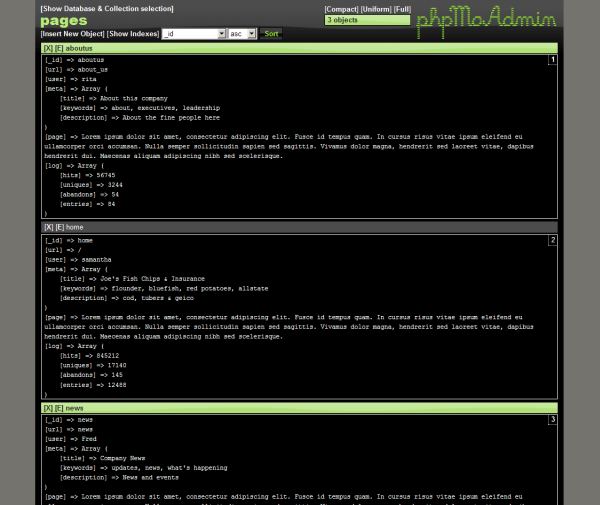Open the asc sort order dropdown

(242, 34)
